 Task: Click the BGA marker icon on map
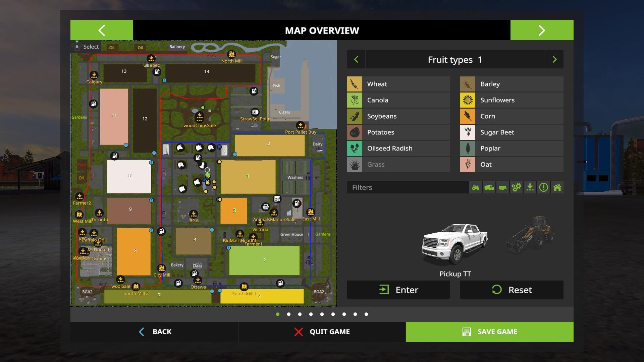pos(194,214)
